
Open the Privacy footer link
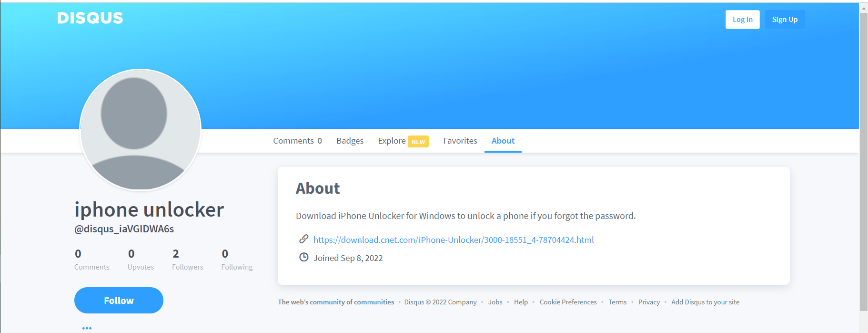click(649, 302)
